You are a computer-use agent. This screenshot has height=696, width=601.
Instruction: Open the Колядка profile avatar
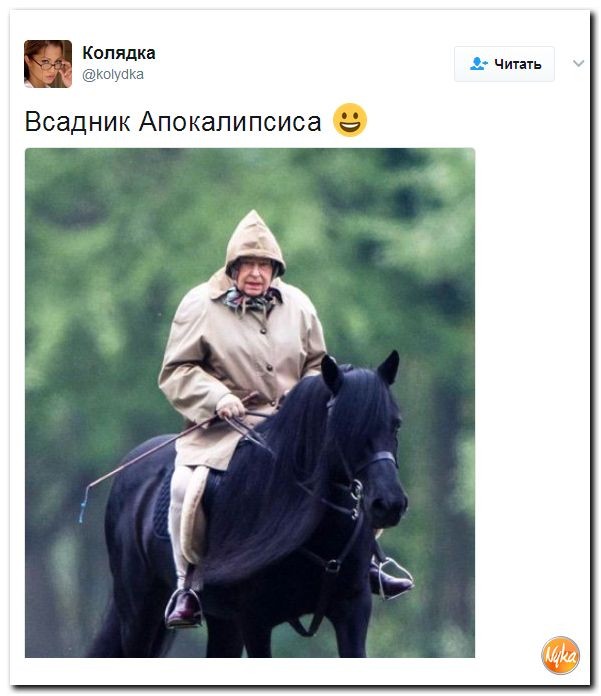48,64
